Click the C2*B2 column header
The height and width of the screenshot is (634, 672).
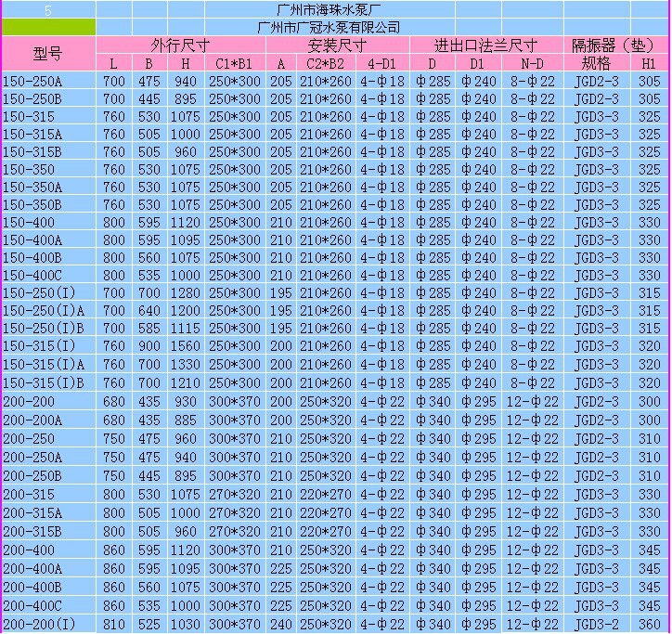tap(326, 63)
